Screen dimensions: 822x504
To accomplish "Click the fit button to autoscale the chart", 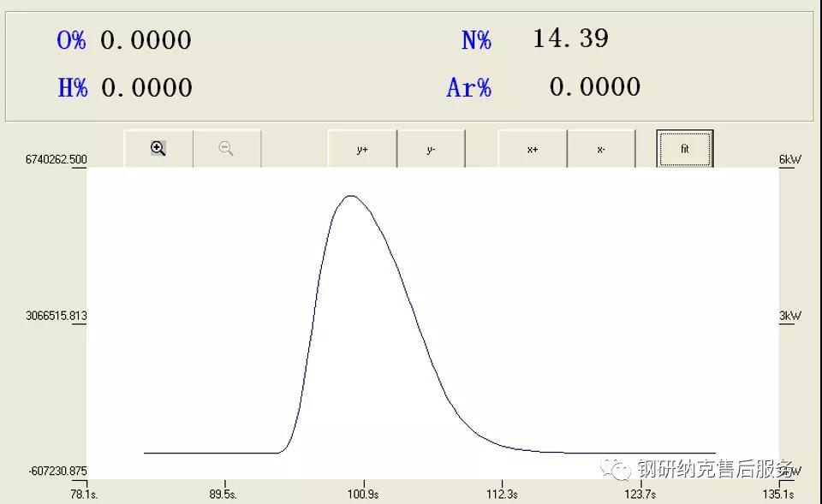I will (x=684, y=149).
